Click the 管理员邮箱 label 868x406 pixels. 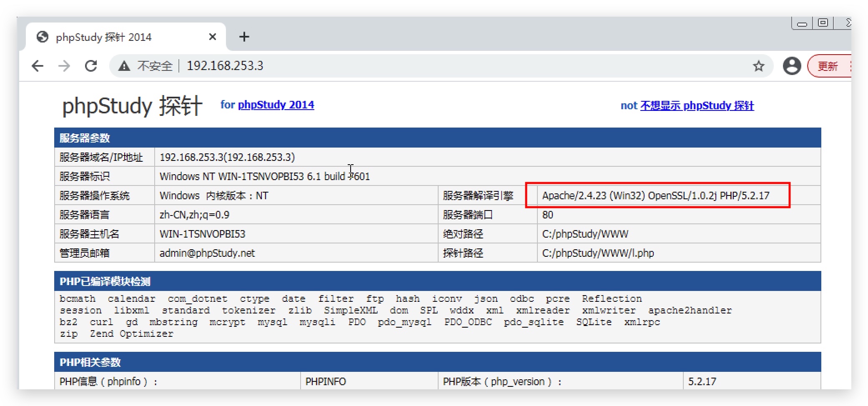pyautogui.click(x=85, y=253)
